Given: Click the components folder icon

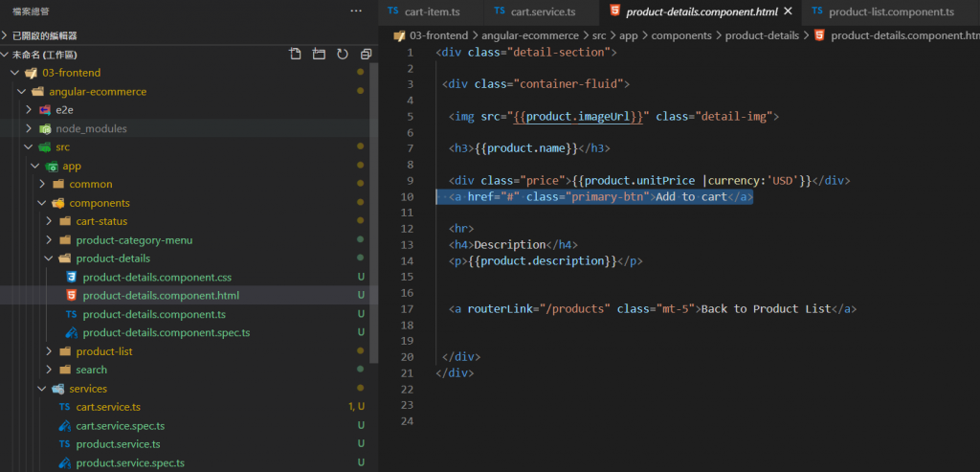Looking at the screenshot, I should [x=58, y=203].
